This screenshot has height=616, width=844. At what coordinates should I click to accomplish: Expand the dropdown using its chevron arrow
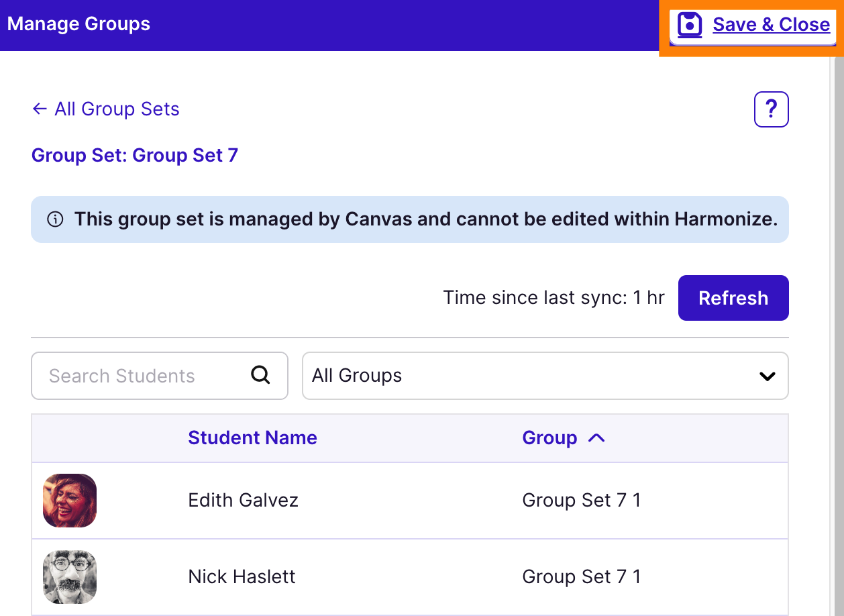(x=767, y=376)
